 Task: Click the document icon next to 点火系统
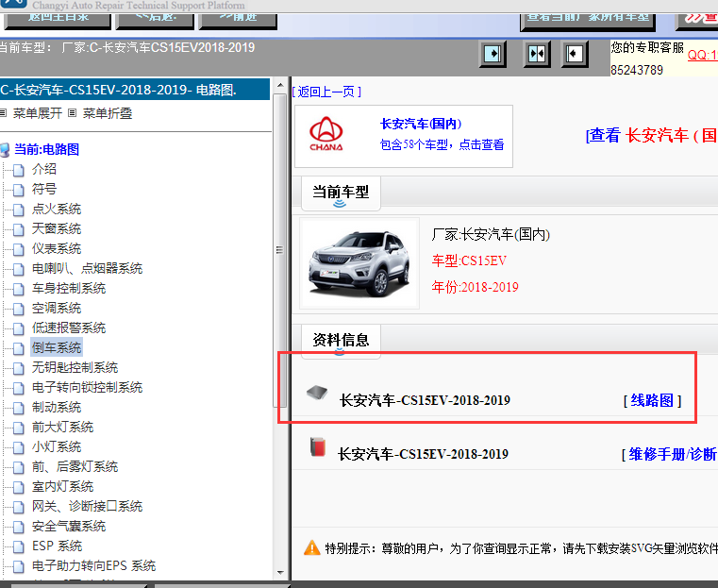pos(19,210)
